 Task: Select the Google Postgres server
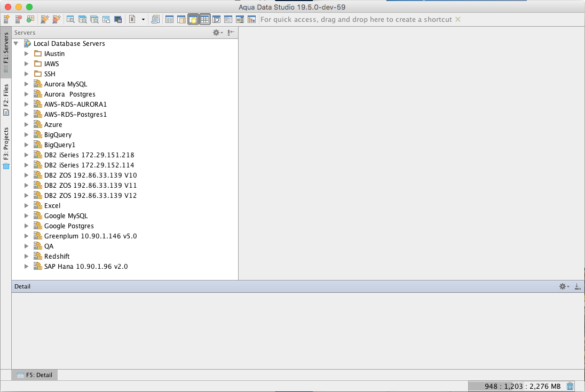(x=69, y=226)
